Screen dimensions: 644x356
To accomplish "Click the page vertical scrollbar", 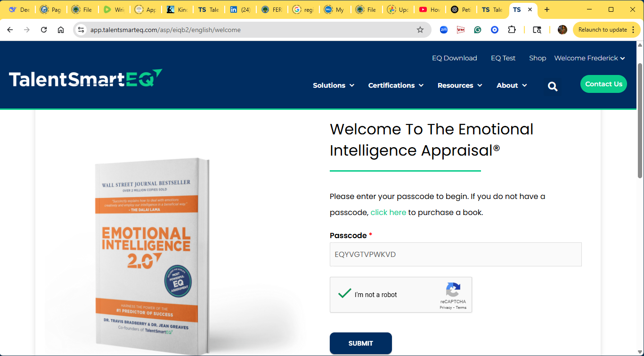I will click(640, 120).
